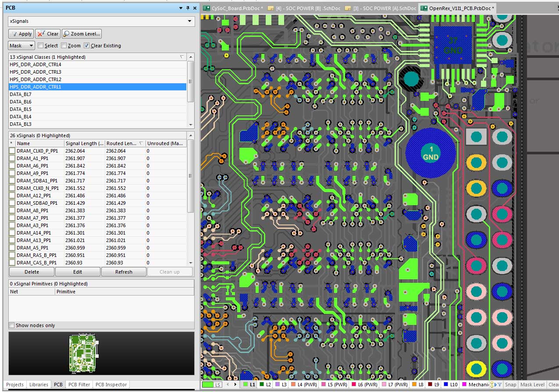This screenshot has width=559, height=392.
Task: Open the Zoom Level magnifier button
Action: click(x=82, y=34)
